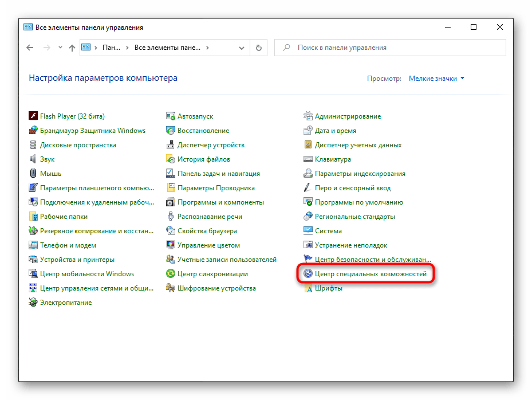Open Учетные записи пользователей link
The width and height of the screenshot is (532, 400).
point(227,260)
